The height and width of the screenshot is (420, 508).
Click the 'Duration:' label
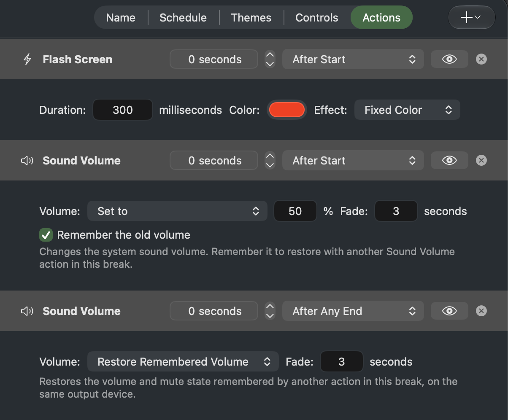(x=62, y=110)
